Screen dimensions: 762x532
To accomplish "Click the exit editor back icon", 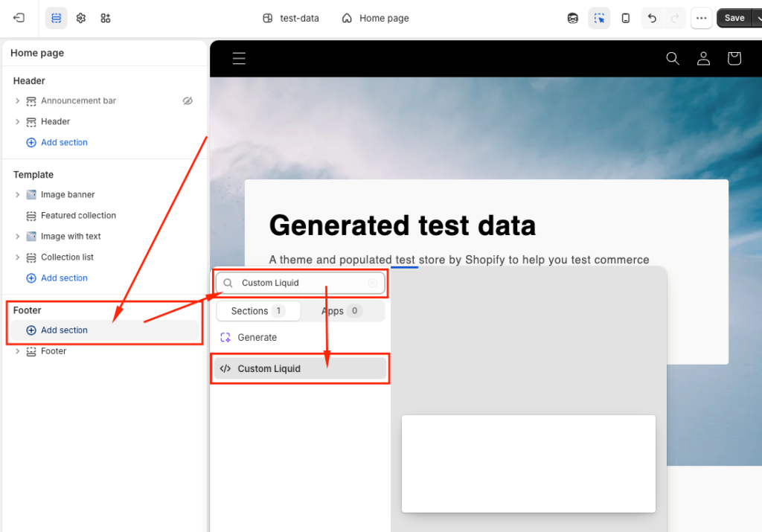I will (x=19, y=18).
